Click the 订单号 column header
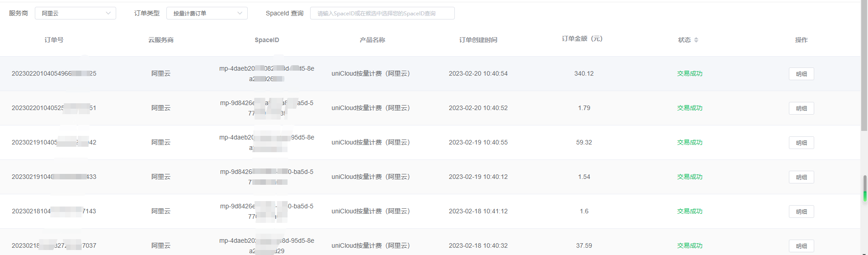868x255 pixels. click(54, 40)
